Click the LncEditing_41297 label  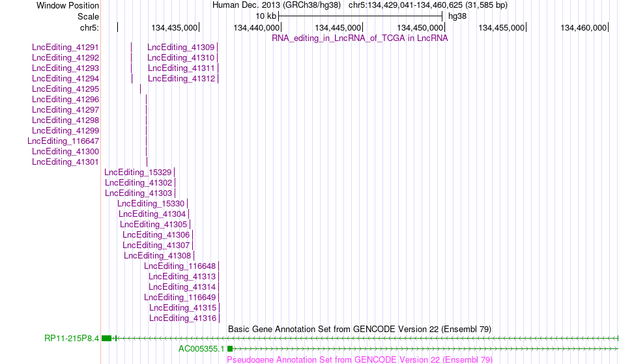pyautogui.click(x=66, y=109)
